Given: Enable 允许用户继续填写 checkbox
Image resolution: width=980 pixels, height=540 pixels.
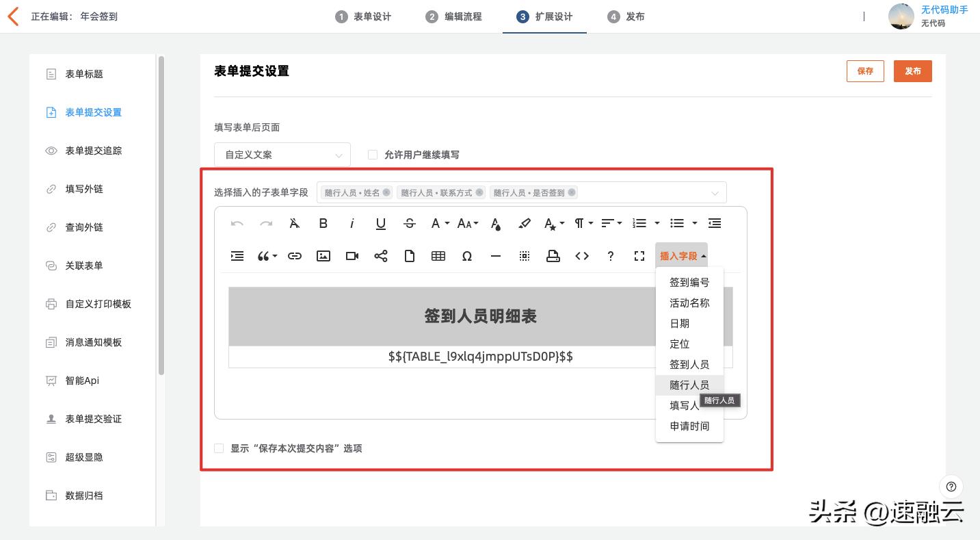Looking at the screenshot, I should [373, 155].
